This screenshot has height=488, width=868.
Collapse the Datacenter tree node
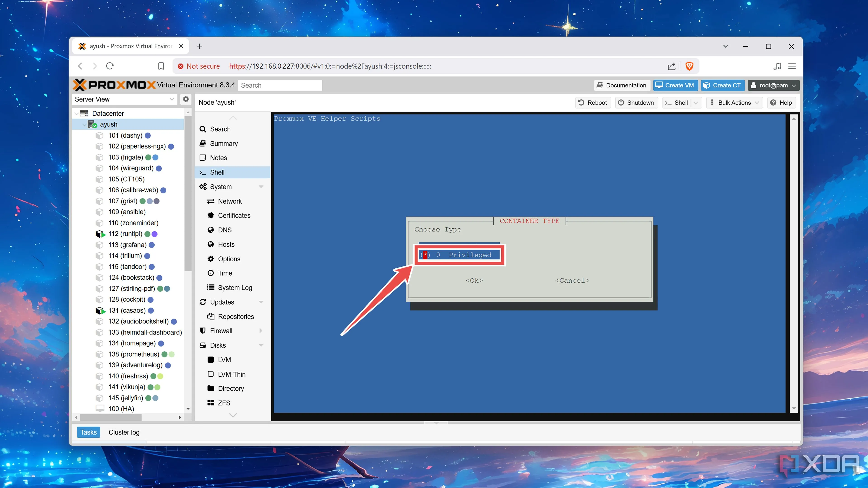coord(77,113)
